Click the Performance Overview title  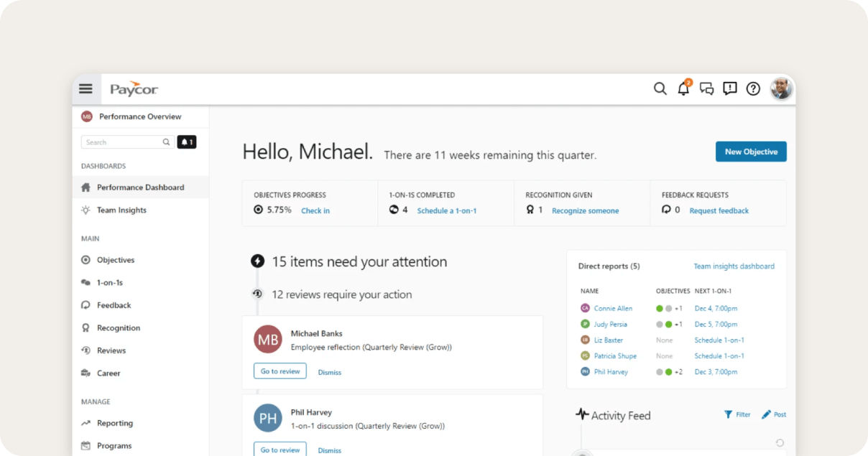[x=140, y=116]
